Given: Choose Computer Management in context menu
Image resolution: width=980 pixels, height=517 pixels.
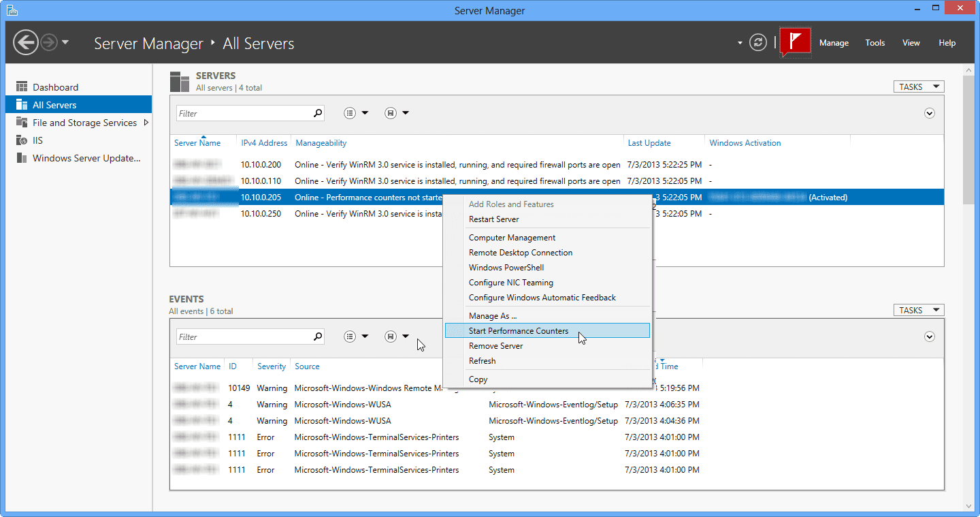Looking at the screenshot, I should coord(547,238).
